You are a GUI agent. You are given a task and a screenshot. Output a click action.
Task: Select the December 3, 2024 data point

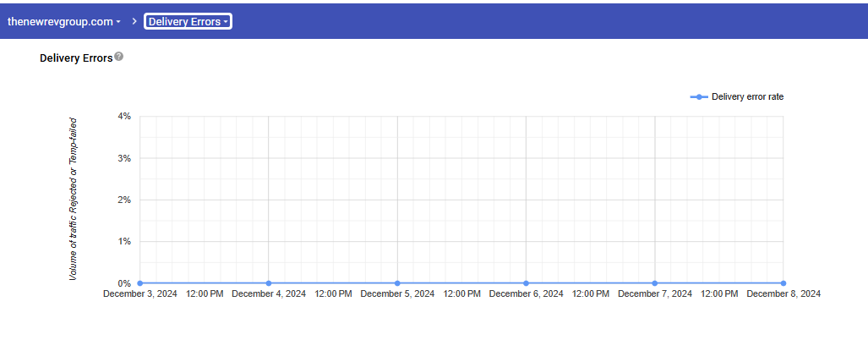tap(139, 283)
